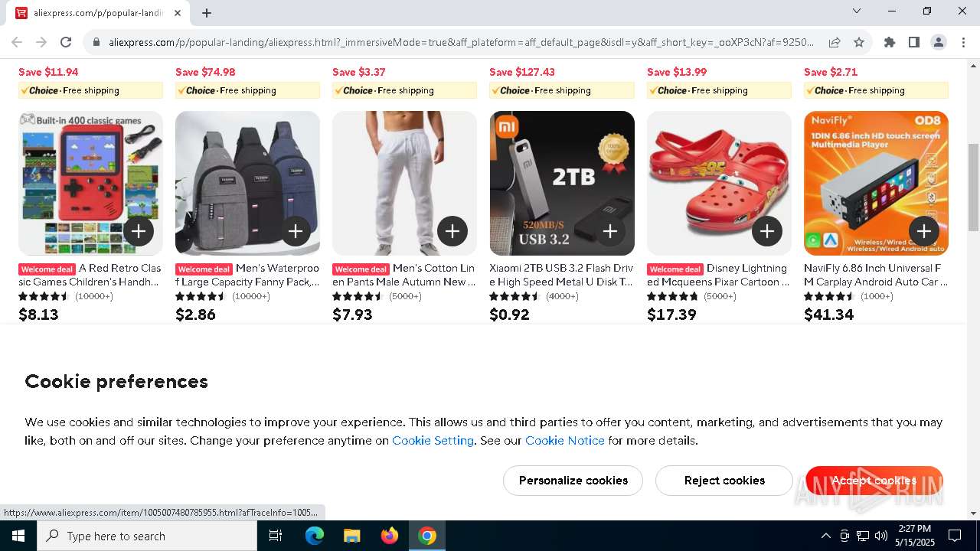Viewport: 980px width, 551px height.
Task: Open the Xiaomi 2TB USB drive thumbnail
Action: click(x=562, y=184)
